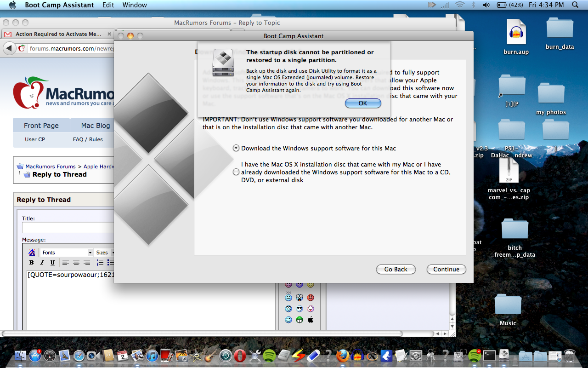Viewport: 588px width, 368px height.
Task: Insert the confused ??? smiley
Action: [288, 297]
